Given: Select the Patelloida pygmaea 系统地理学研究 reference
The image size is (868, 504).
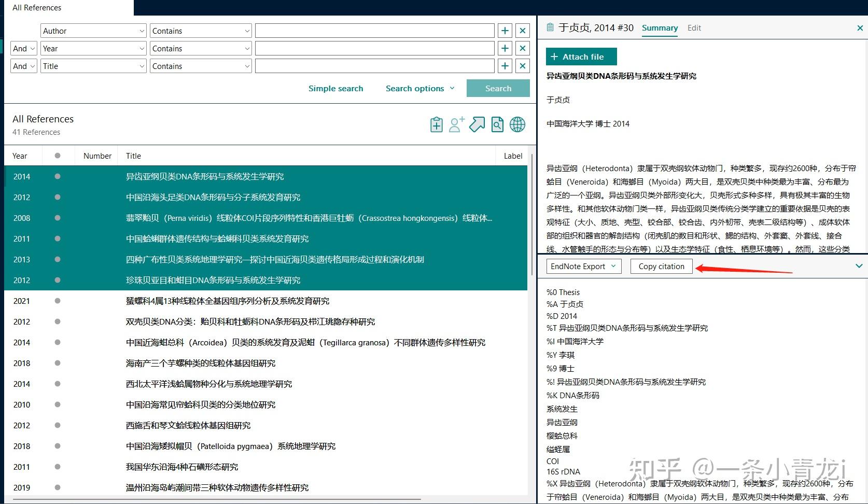Looking at the screenshot, I should click(265, 446).
